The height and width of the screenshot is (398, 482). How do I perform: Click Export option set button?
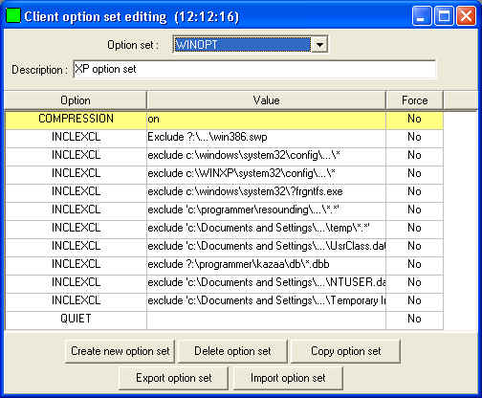click(x=174, y=378)
